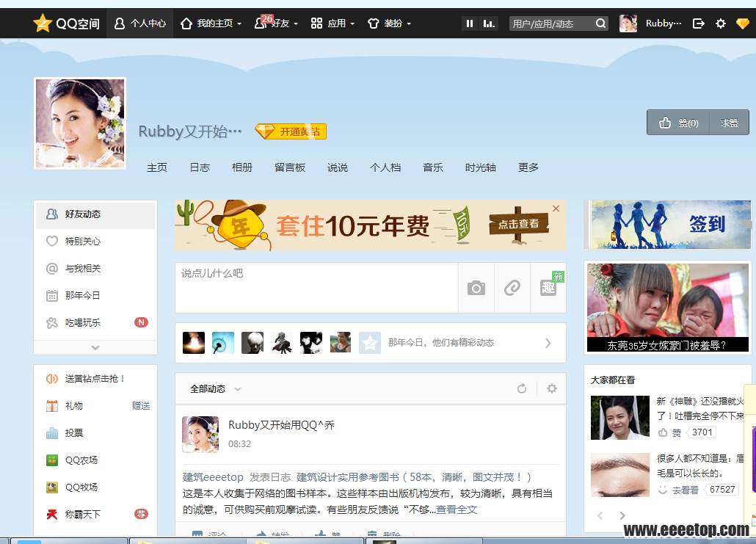The image size is (756, 544).
Task: Click 赠送 link beside 礼物
Action: [x=141, y=405]
